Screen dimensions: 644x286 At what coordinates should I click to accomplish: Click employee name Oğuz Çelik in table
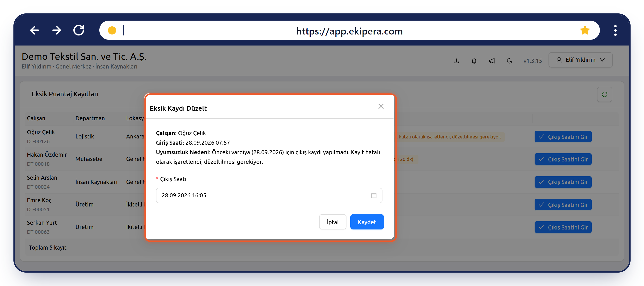pos(41,132)
